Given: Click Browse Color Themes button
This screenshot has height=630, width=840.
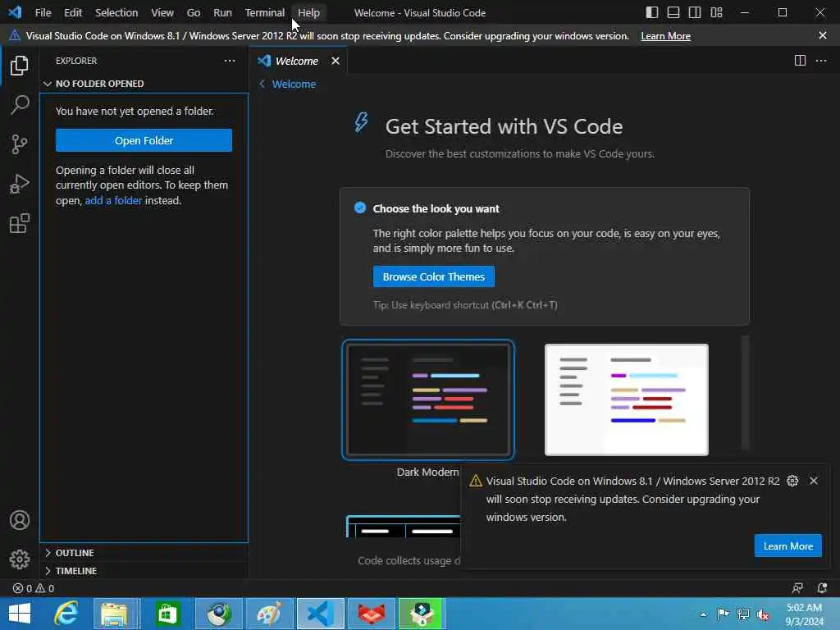Looking at the screenshot, I should [x=433, y=276].
